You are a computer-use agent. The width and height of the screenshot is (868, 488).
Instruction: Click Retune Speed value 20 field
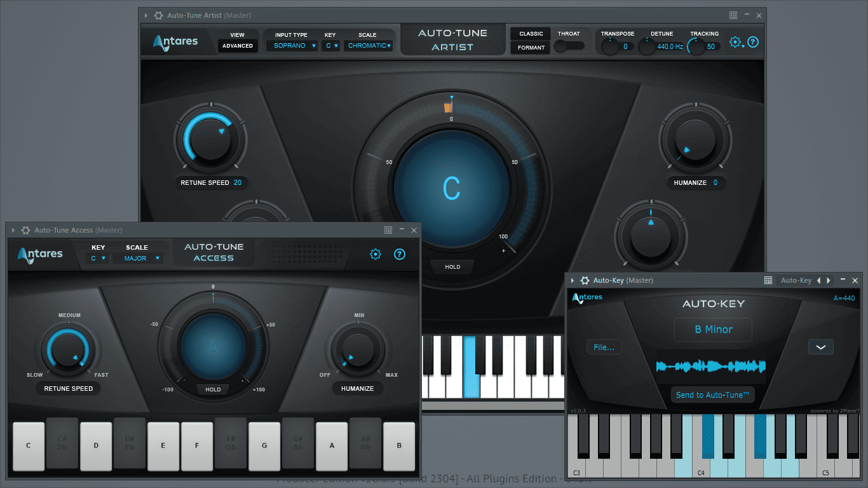click(238, 183)
